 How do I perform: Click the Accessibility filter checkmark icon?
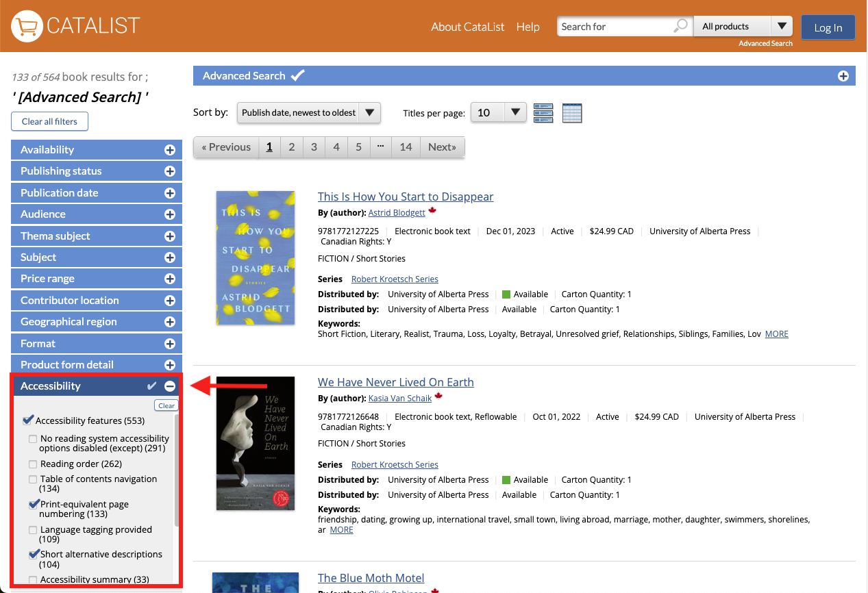(x=152, y=386)
